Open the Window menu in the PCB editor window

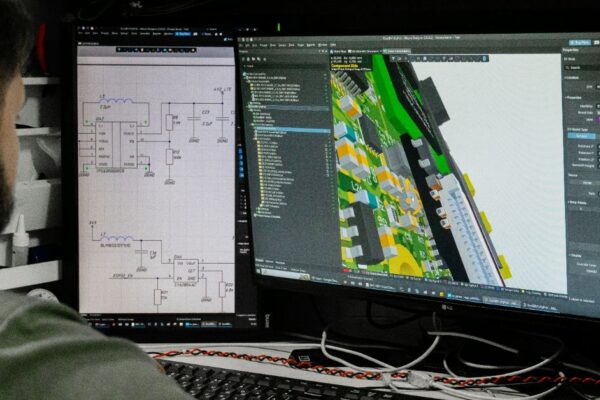323,45
